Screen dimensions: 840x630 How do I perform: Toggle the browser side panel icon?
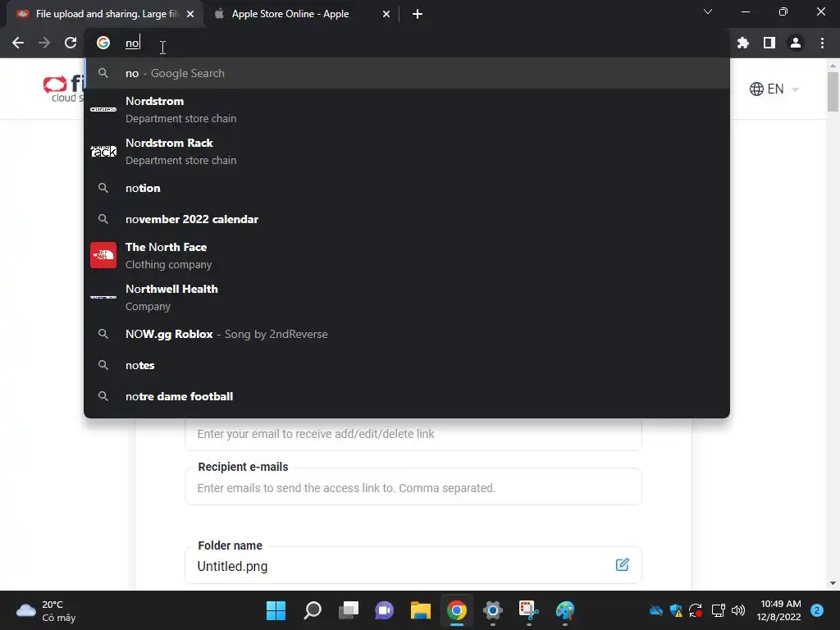(769, 43)
